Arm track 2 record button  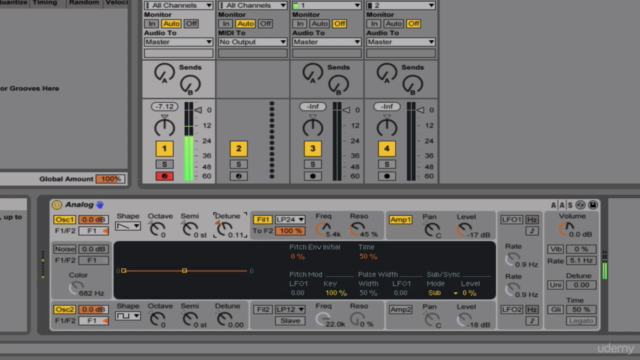pos(239,176)
